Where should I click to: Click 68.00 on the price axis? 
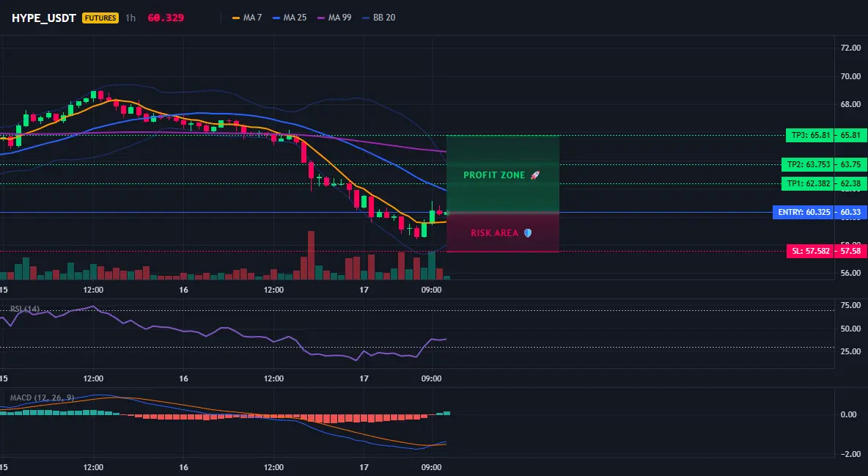point(850,104)
